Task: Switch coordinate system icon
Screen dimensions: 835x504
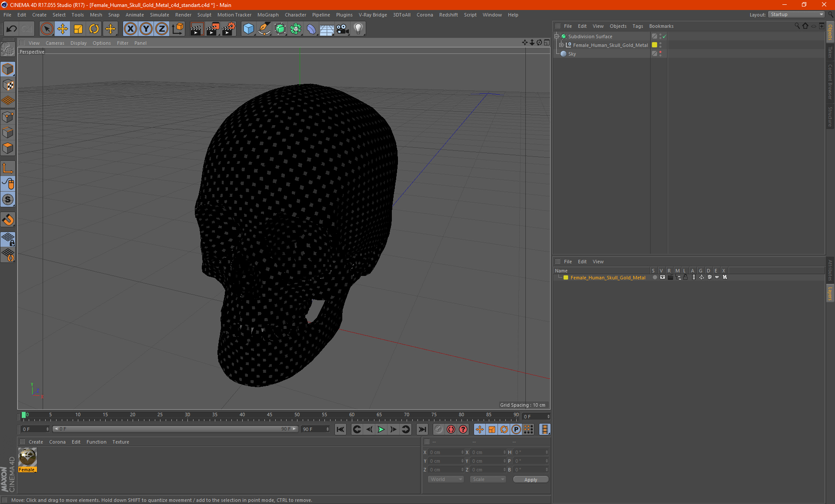Action: [177, 29]
